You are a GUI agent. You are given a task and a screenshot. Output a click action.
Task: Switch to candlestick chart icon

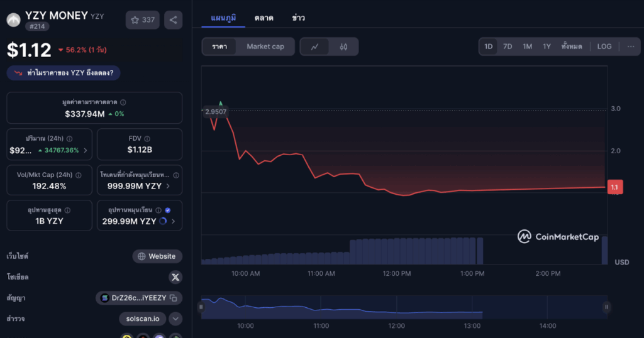tap(343, 46)
